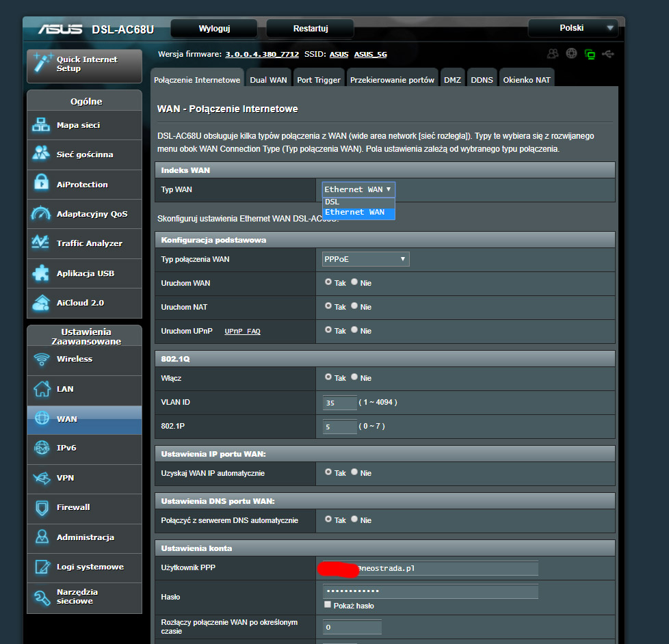
Task: Open the UPnP FAQ link
Action: 242,332
